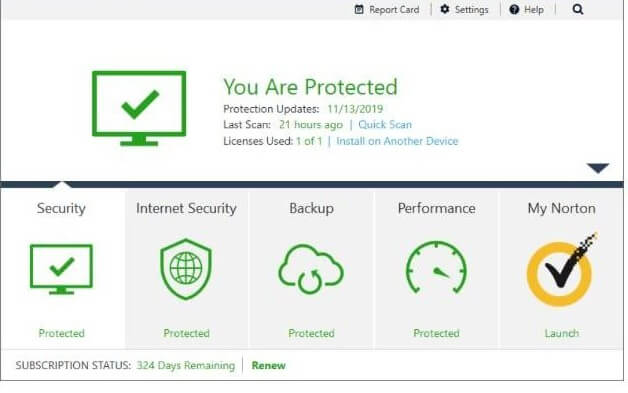Open search with the magnifier icon

click(x=578, y=9)
